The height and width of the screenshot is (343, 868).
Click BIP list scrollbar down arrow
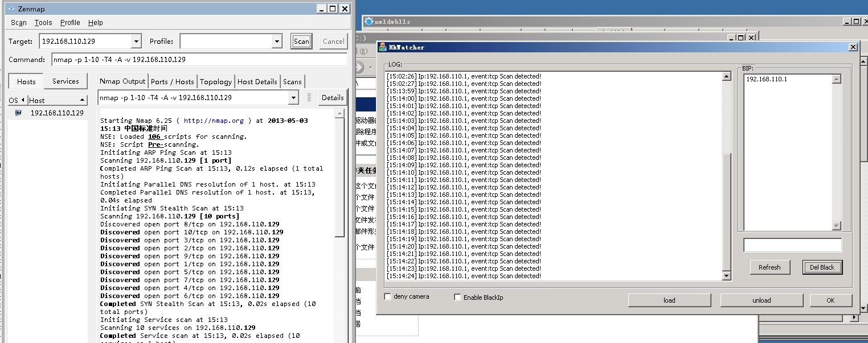pyautogui.click(x=836, y=226)
